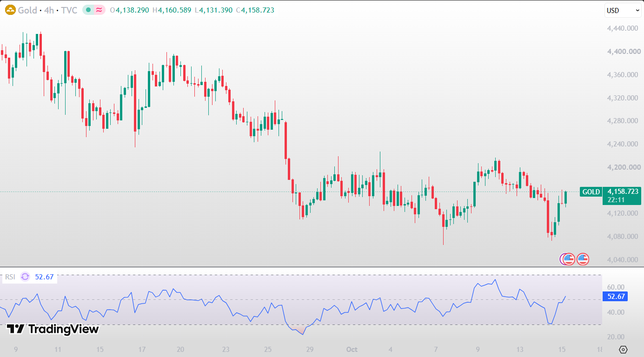
Task: Click the 25 date label on the time axis
Action: coord(268,349)
